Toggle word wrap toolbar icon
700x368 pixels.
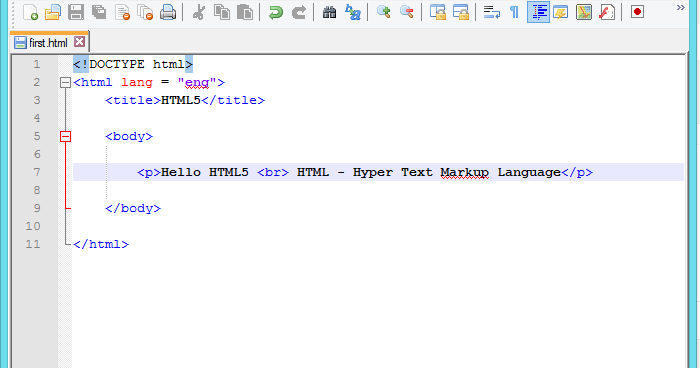click(492, 12)
